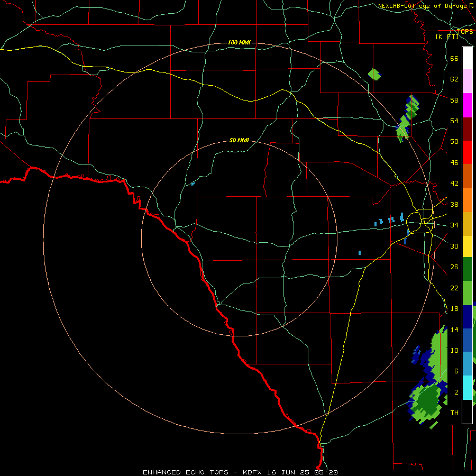Click the legend value "30"

click(454, 246)
